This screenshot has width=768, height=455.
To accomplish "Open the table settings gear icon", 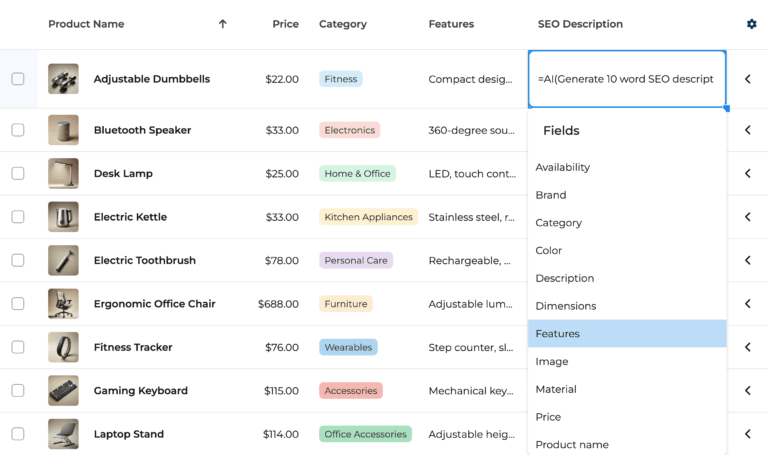I will coord(752,24).
